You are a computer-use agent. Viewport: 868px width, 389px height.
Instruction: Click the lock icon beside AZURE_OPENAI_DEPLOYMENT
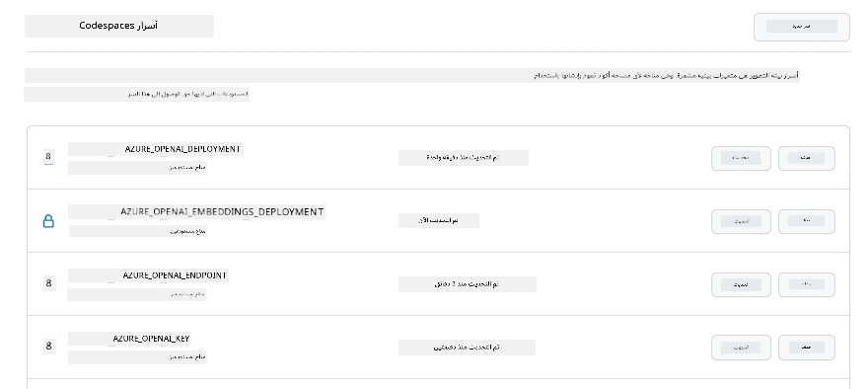click(48, 157)
